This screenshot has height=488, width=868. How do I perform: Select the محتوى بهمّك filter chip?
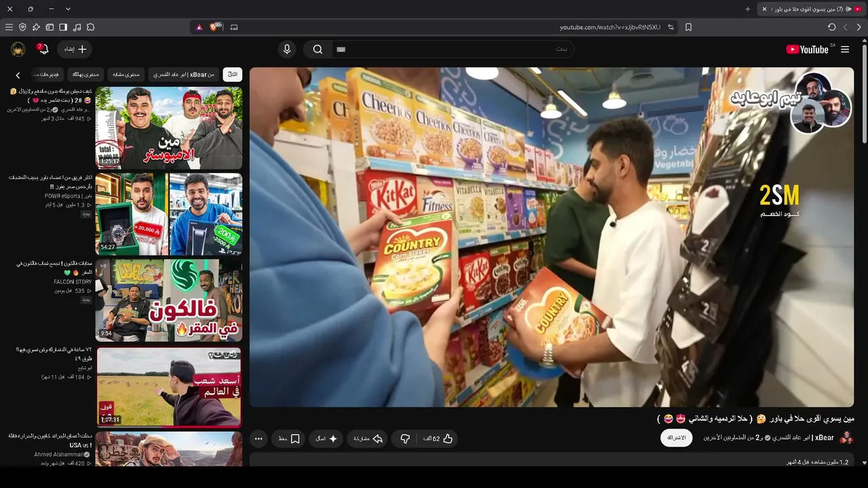[x=85, y=75]
